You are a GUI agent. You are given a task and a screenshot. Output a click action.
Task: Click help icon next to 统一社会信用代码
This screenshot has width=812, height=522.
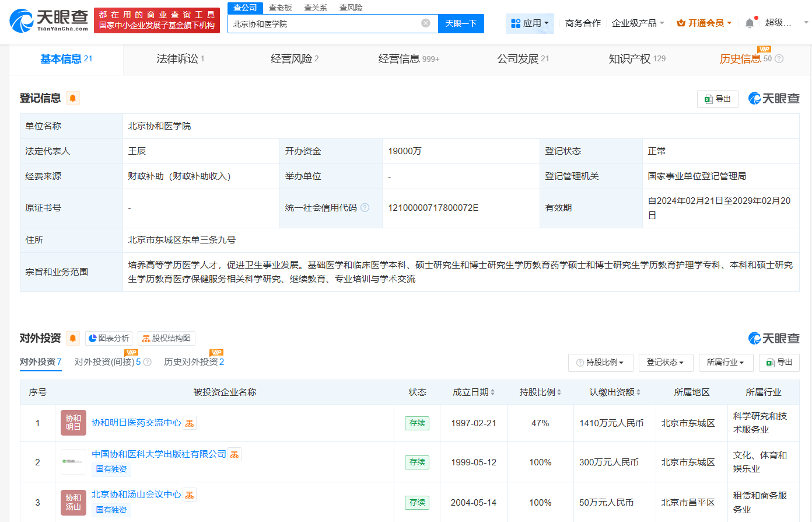[365, 208]
